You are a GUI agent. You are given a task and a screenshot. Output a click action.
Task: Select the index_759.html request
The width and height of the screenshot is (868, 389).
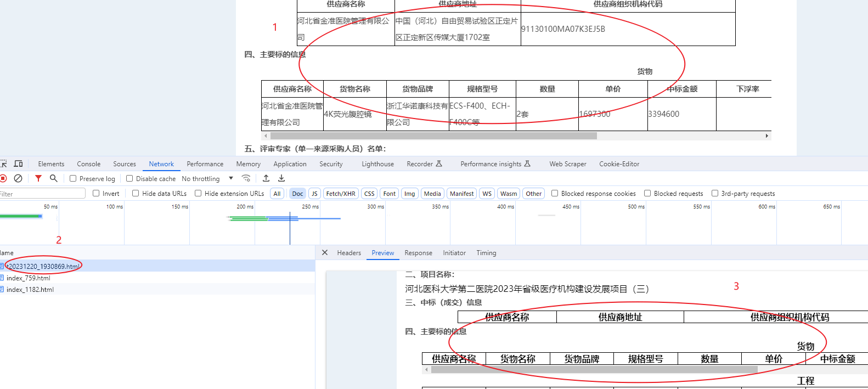[x=28, y=278]
